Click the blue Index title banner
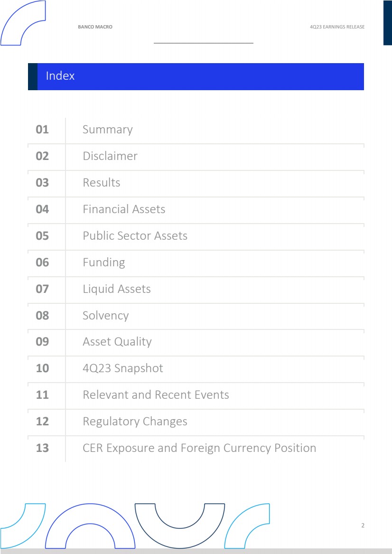 (x=196, y=76)
